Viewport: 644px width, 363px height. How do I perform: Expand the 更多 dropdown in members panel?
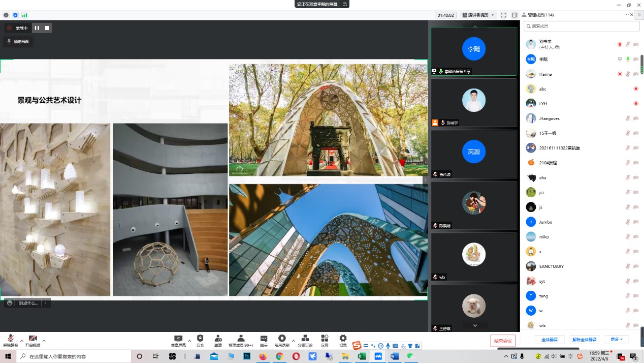coord(617,339)
